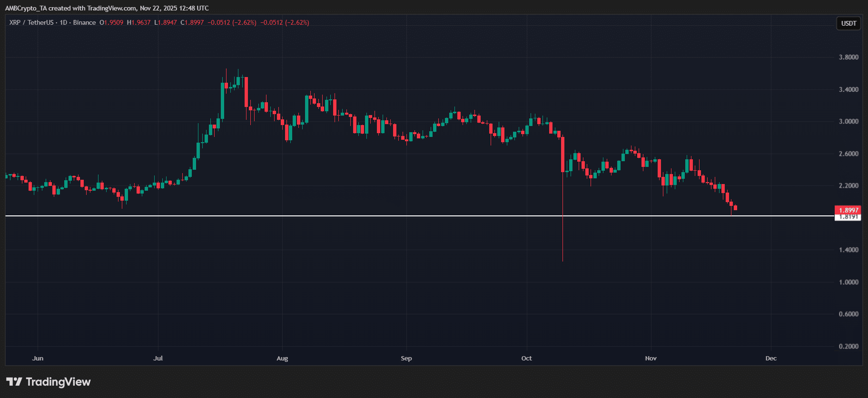Click the Aug label on time axis
Screen dimensions: 868x398
pyautogui.click(x=282, y=358)
